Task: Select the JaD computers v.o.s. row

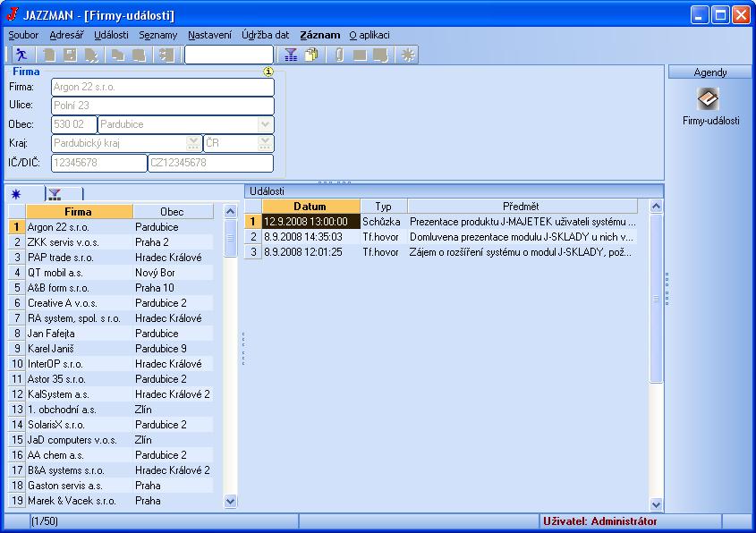Action: (x=111, y=440)
